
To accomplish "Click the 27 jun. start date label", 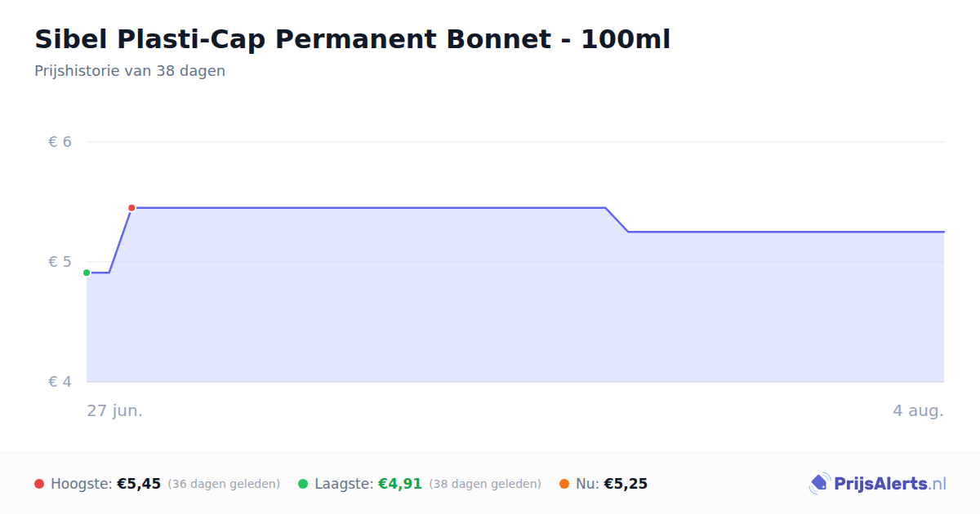I will (115, 410).
